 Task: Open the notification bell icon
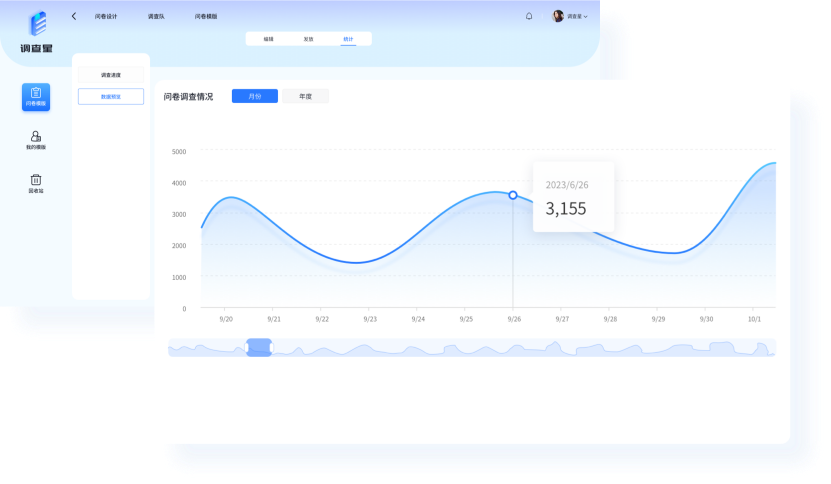[529, 16]
